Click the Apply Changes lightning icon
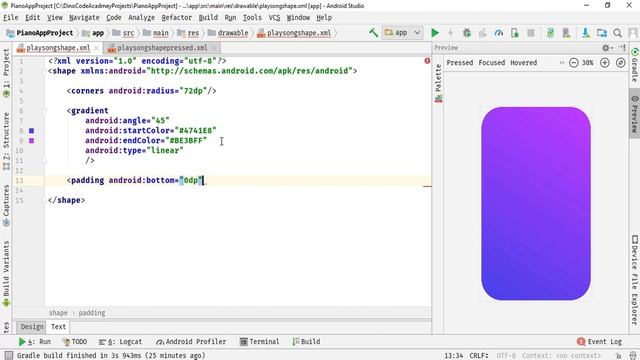Viewport: 640px width, 360px height. pyautogui.click(x=451, y=33)
